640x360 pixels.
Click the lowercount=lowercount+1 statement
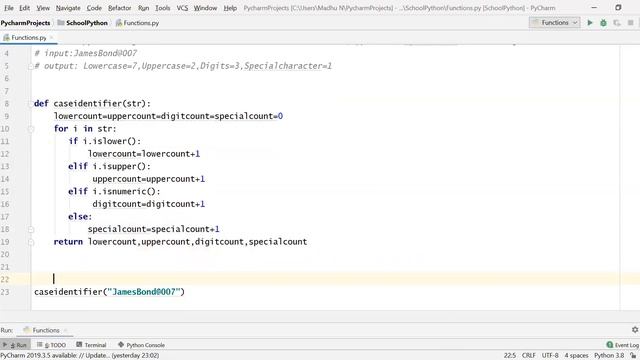pyautogui.click(x=144, y=154)
